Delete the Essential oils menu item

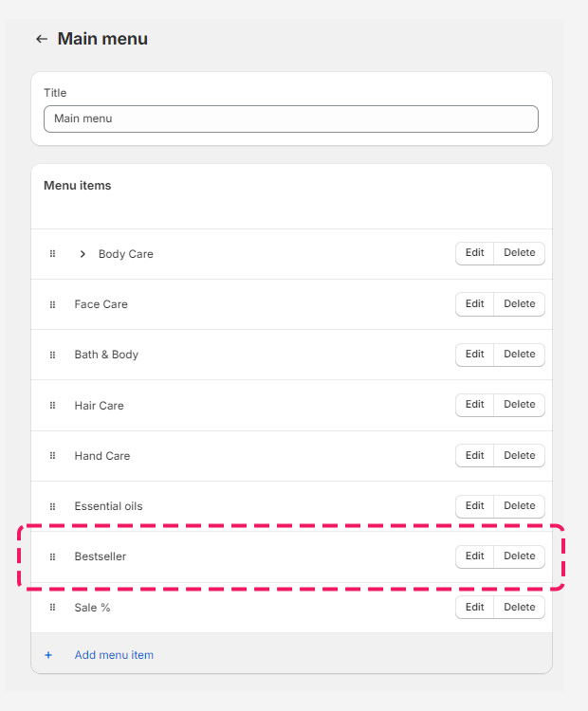tap(519, 506)
